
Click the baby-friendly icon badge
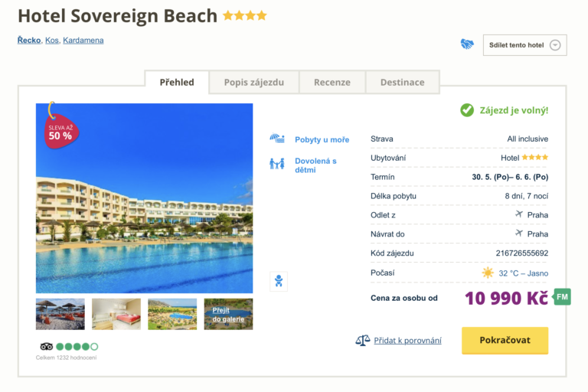coord(279,281)
